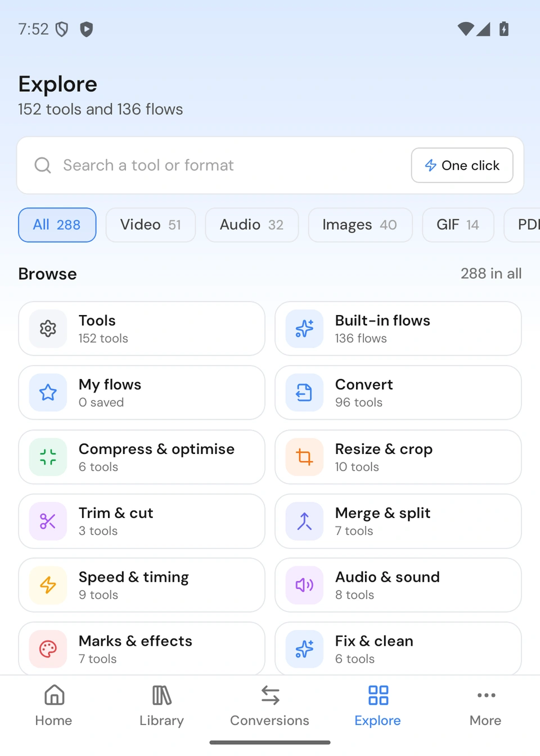Tap the Marks & effects palette icon
The width and height of the screenshot is (540, 756).
(x=48, y=649)
